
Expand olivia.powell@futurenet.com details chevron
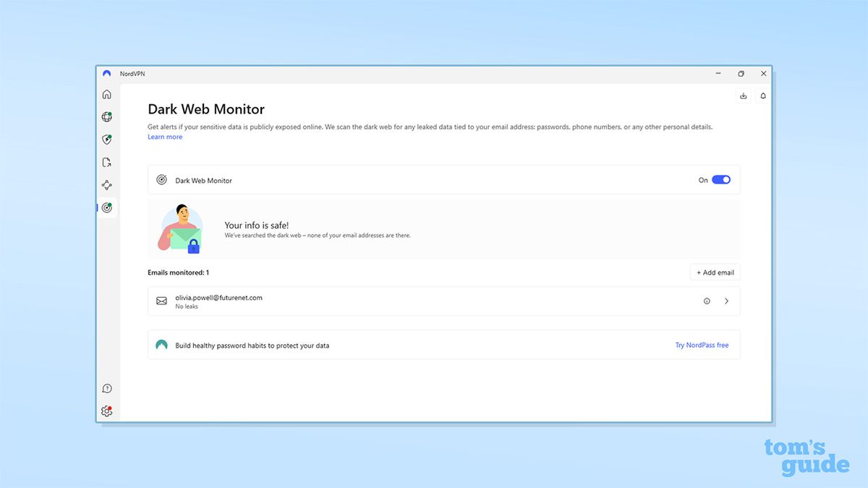(727, 301)
